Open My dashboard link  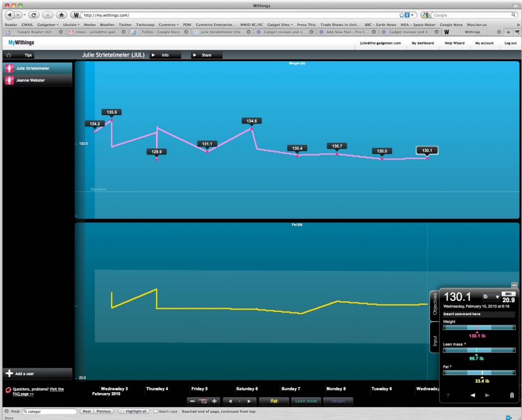tap(423, 43)
